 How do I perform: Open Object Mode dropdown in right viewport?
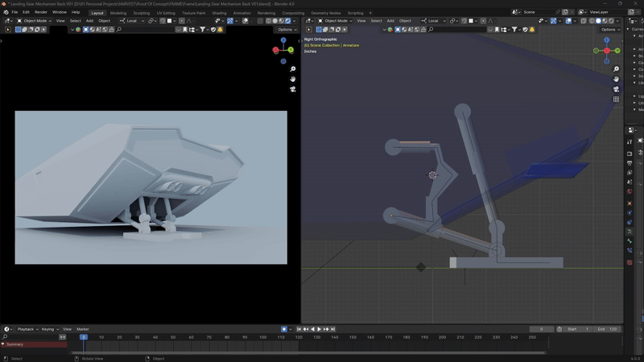pos(335,21)
